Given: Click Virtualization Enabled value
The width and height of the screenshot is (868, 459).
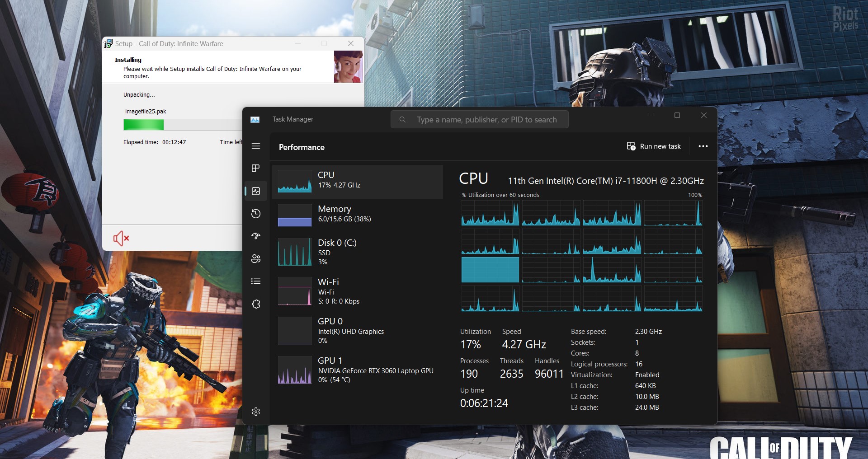Looking at the screenshot, I should (x=647, y=375).
